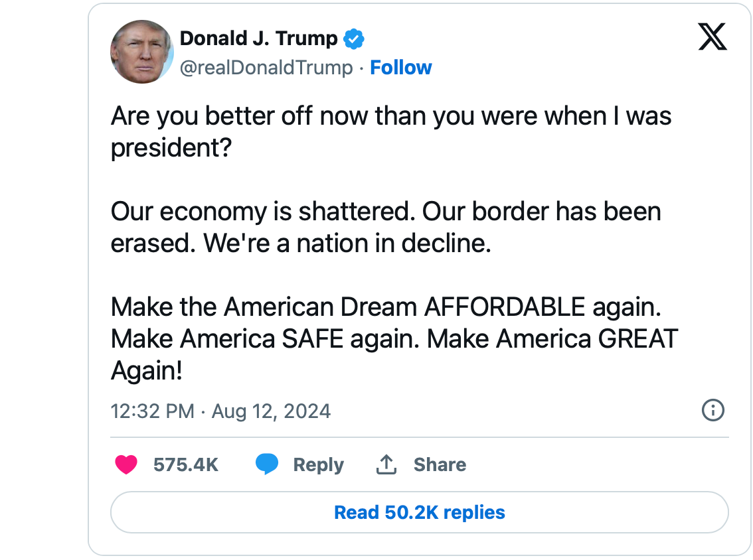Image resolution: width=753 pixels, height=560 pixels.
Task: Like the tweet with the pink heart icon
Action: click(x=126, y=464)
